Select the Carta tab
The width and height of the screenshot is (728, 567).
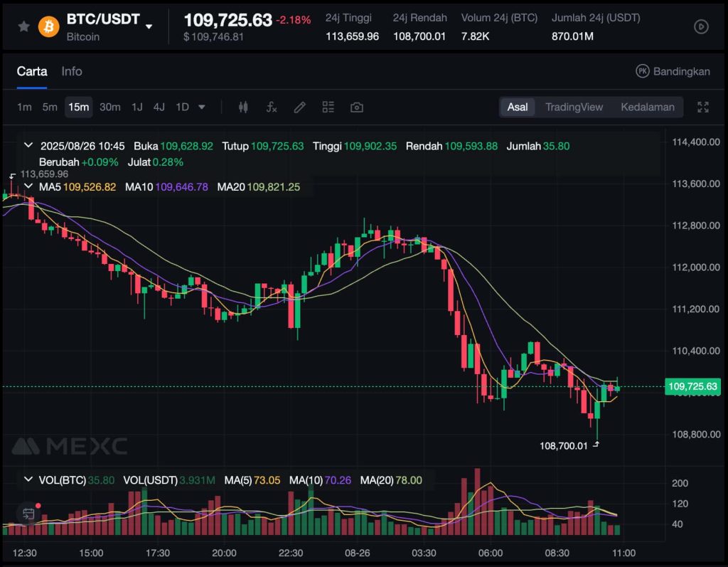pyautogui.click(x=32, y=71)
